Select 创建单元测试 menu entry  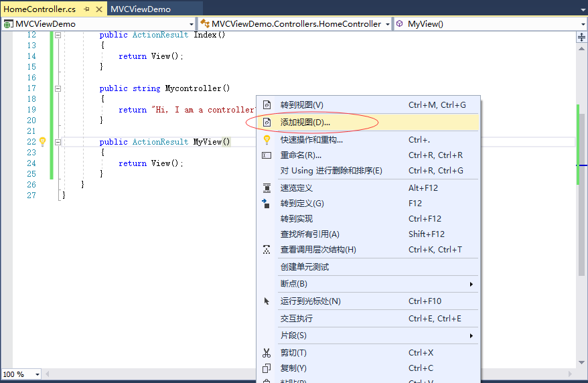point(305,266)
